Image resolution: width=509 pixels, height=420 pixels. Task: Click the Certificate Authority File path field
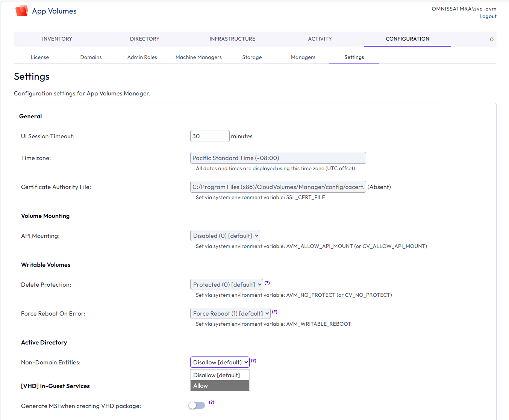click(278, 187)
